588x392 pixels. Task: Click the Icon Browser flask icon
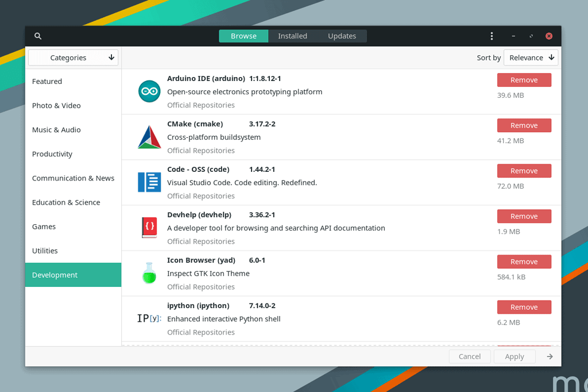(x=149, y=273)
